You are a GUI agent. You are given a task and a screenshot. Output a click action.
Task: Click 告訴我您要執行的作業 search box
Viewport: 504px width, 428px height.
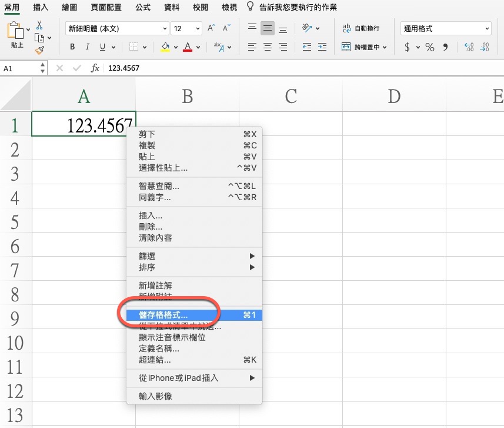tap(298, 7)
